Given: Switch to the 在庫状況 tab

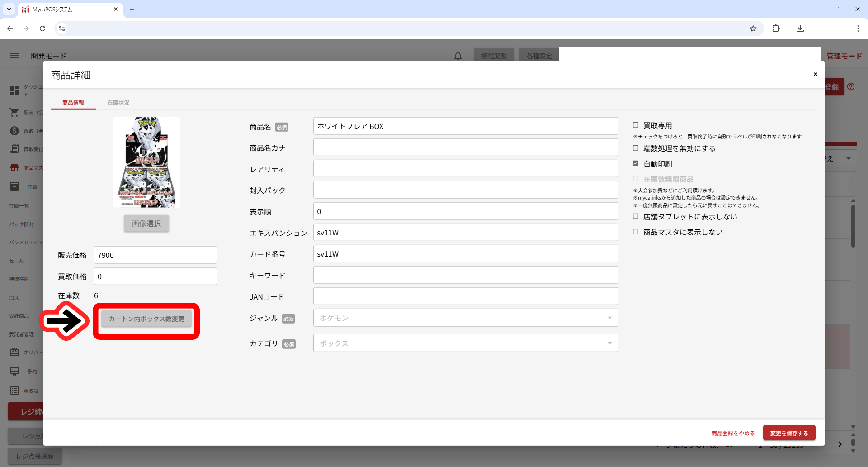Looking at the screenshot, I should point(118,103).
